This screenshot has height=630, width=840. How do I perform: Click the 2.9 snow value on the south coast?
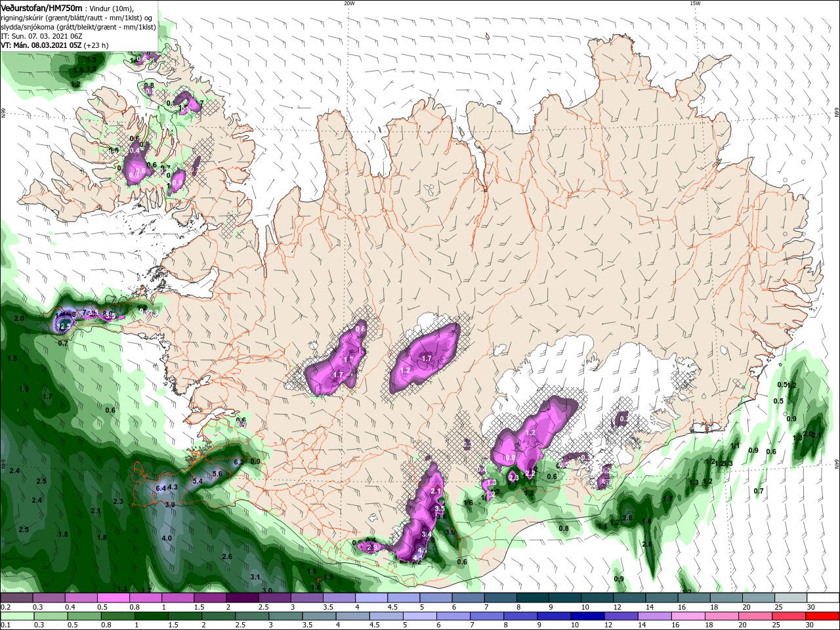372,547
